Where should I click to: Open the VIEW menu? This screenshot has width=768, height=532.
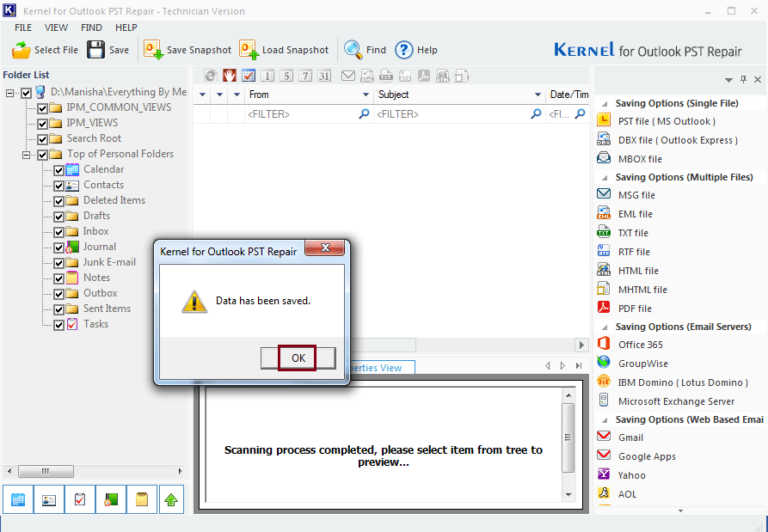pos(56,28)
